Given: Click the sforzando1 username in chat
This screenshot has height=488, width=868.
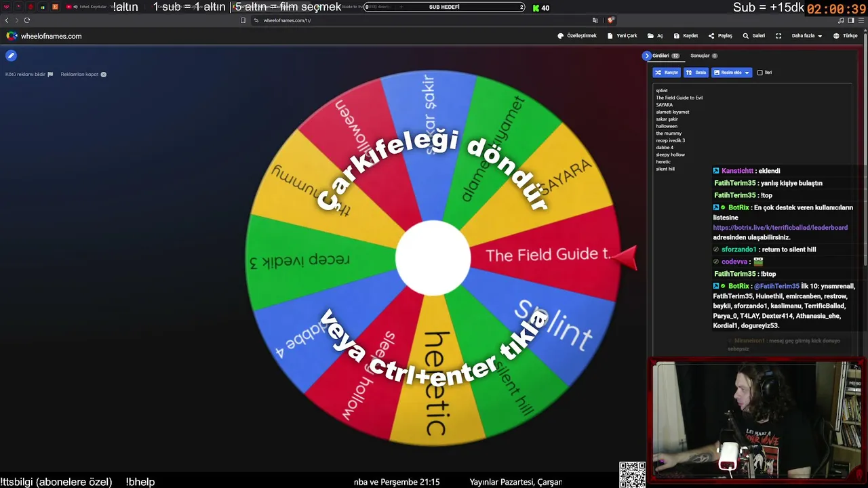Looking at the screenshot, I should point(738,249).
